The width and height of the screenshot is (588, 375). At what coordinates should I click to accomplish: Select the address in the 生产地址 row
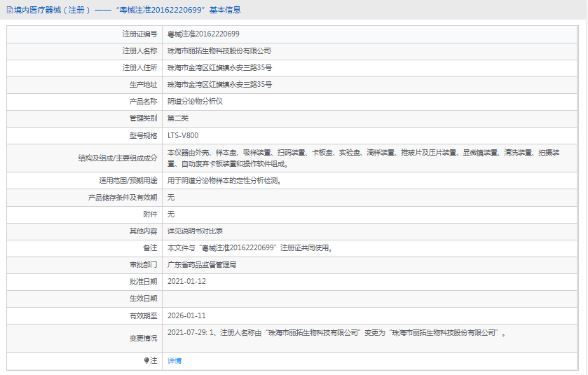pyautogui.click(x=220, y=85)
